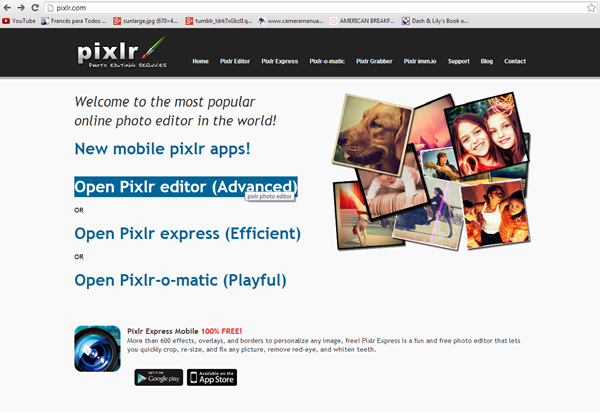This screenshot has width=600, height=412.
Task: Click the browser back arrow
Action: [x=8, y=7]
